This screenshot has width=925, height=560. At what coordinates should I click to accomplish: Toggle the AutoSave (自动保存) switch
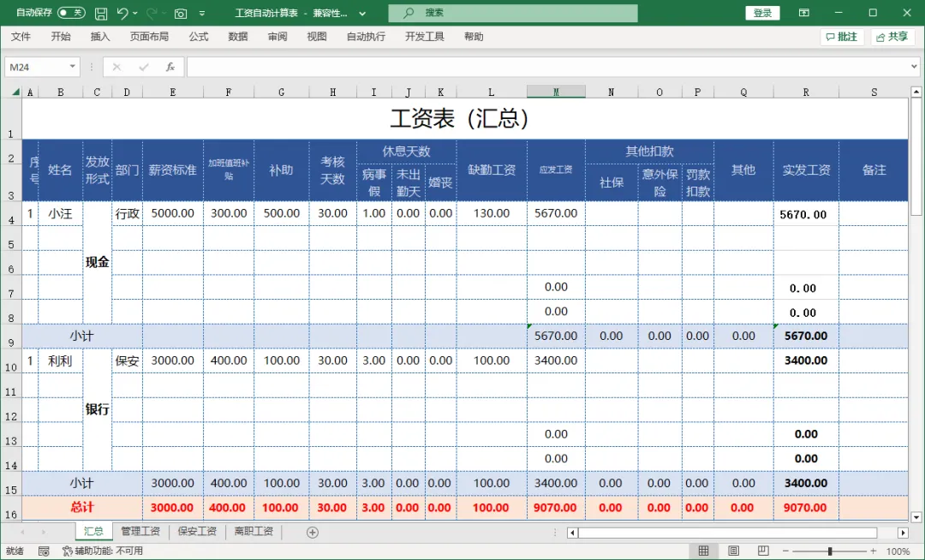tap(71, 13)
